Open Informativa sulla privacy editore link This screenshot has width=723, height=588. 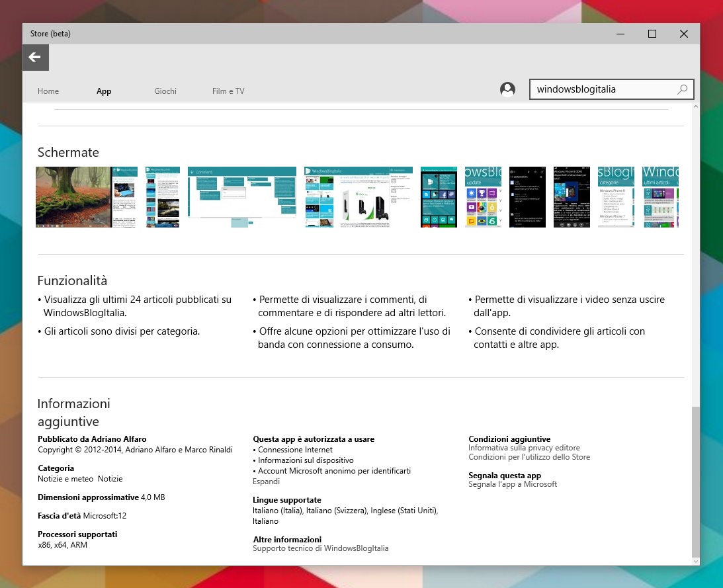(x=525, y=448)
